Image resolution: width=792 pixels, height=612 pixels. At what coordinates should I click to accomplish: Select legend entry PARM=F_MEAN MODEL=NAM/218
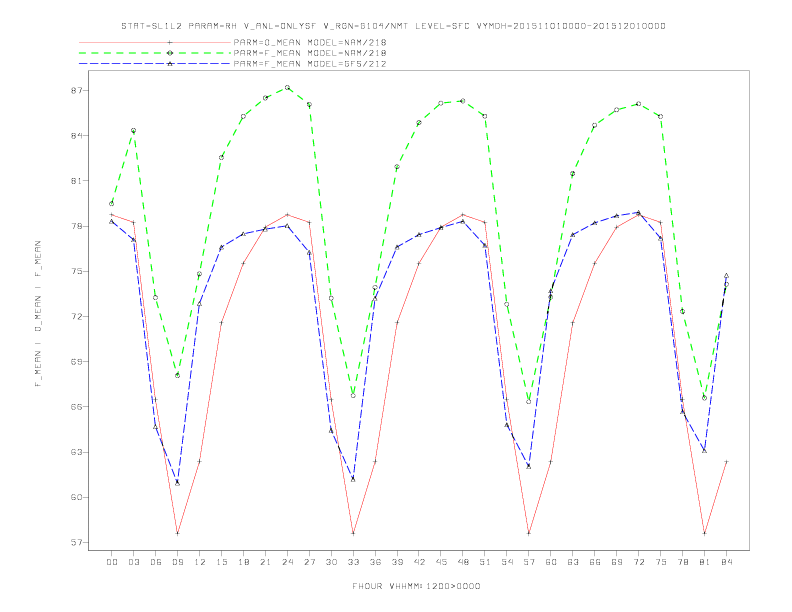point(310,53)
